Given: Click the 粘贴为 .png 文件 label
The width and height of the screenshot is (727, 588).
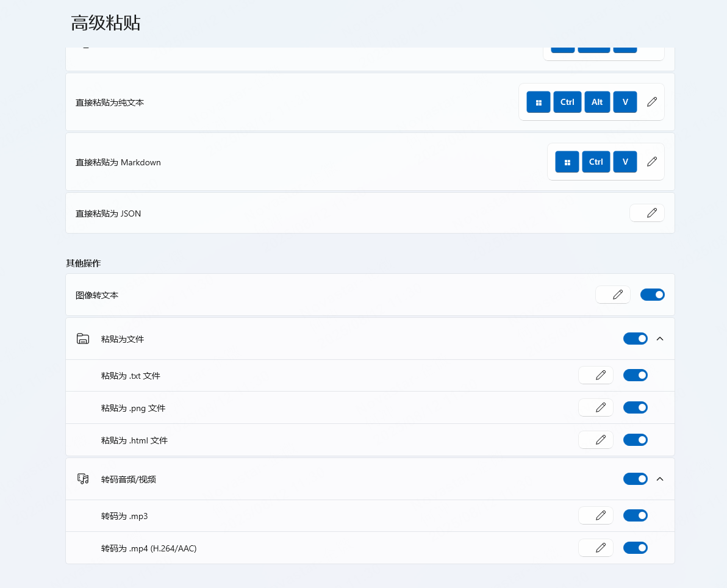Looking at the screenshot, I should [x=134, y=409].
